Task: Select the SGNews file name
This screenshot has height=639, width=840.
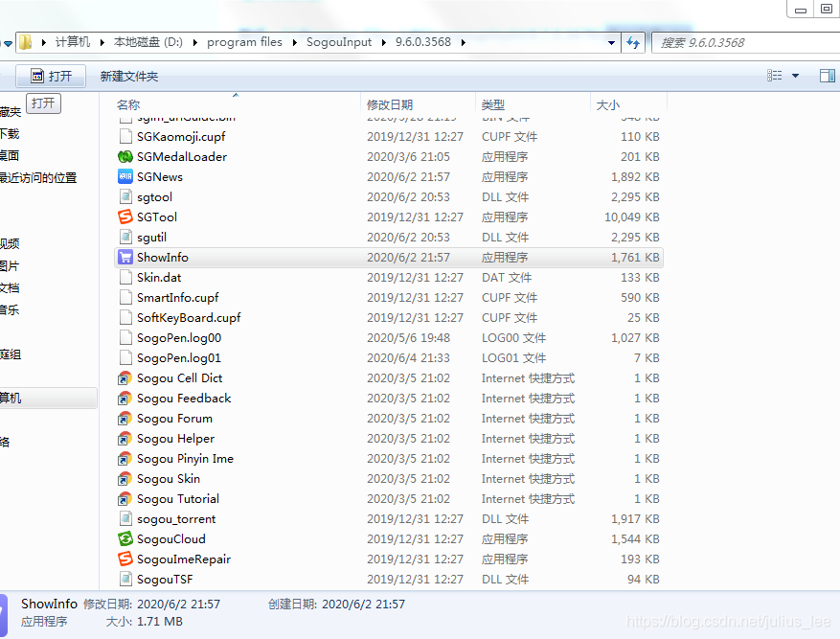Action: point(160,177)
